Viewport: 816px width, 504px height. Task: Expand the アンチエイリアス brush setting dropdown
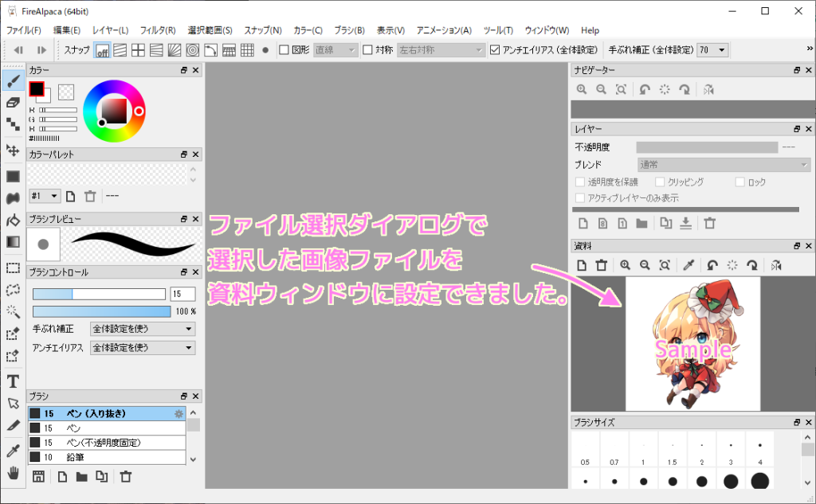142,347
